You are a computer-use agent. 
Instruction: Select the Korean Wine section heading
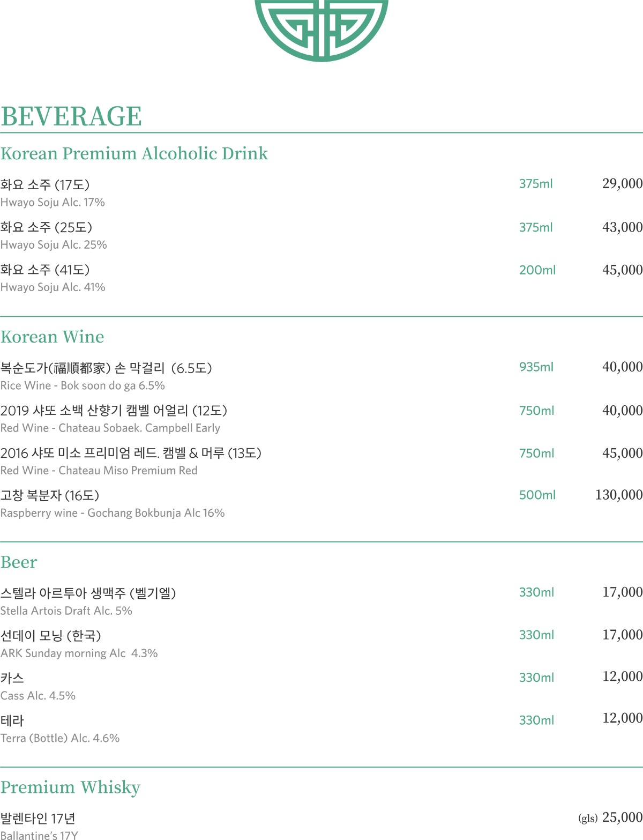tap(53, 337)
